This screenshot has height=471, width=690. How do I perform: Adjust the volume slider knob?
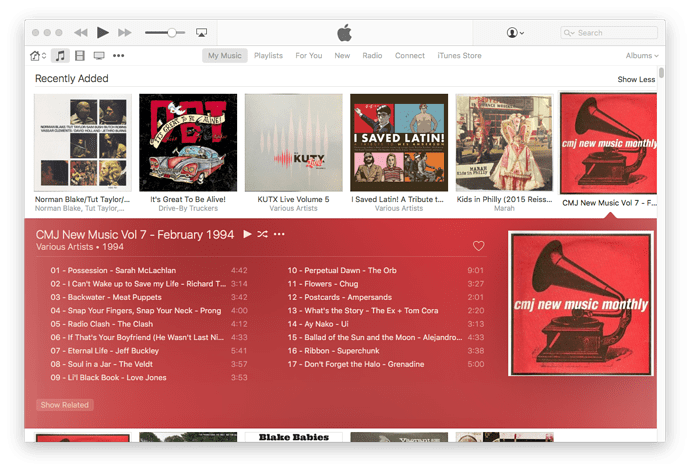(172, 33)
